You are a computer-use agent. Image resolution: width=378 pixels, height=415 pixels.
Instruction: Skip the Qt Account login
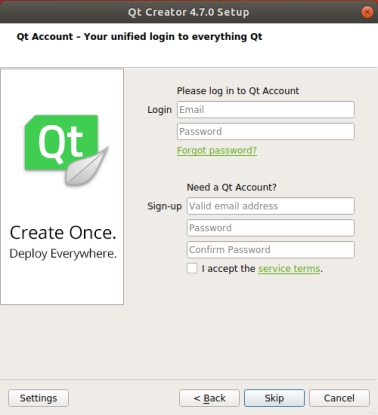[x=274, y=398]
